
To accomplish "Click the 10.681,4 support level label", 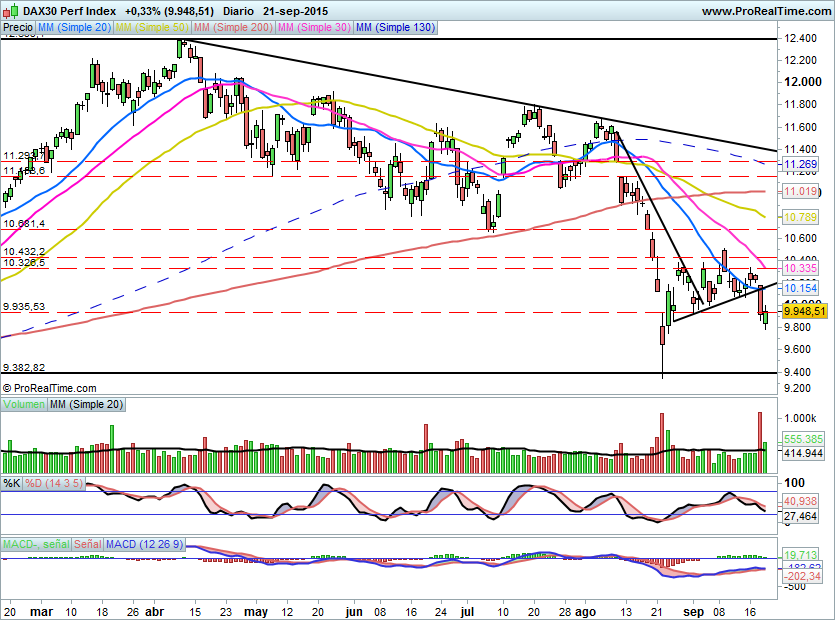I will pos(24,224).
